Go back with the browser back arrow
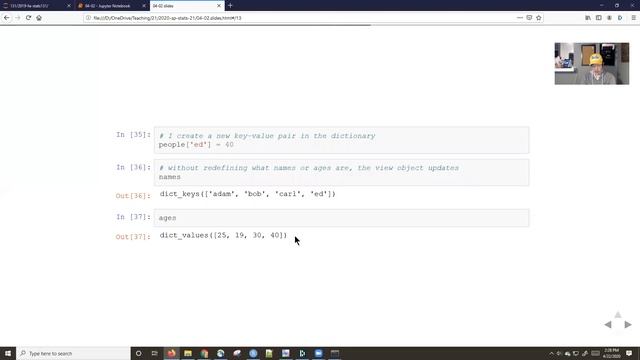The image size is (640, 360). (x=7, y=18)
